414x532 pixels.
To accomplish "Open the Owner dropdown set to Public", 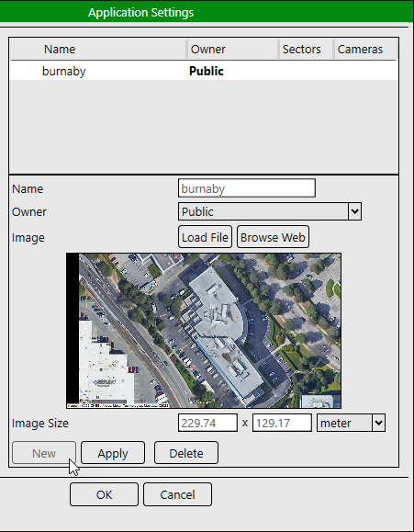I will click(x=270, y=211).
